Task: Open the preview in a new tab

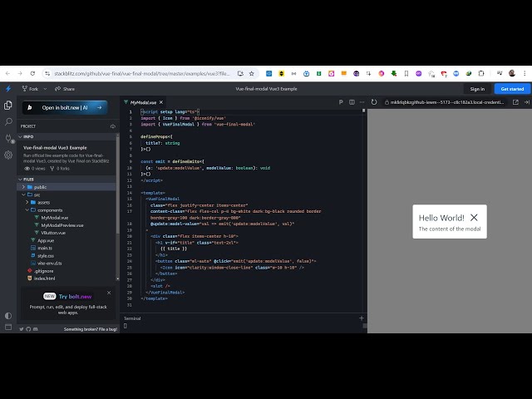Action: [515, 102]
